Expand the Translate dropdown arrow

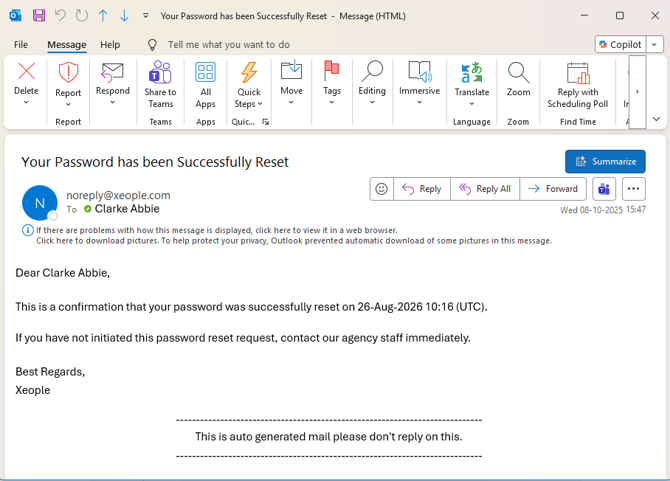[472, 104]
